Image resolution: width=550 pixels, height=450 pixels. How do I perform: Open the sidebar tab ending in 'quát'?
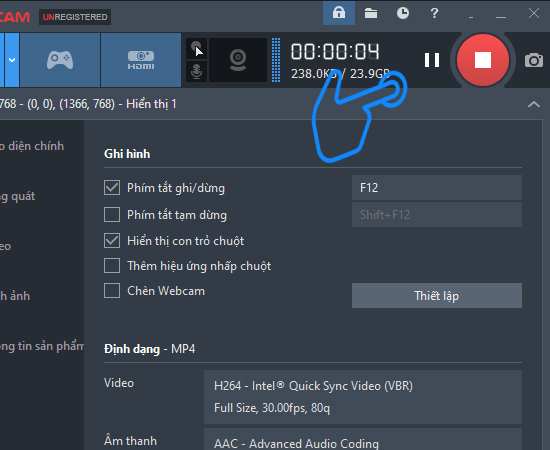(x=18, y=196)
